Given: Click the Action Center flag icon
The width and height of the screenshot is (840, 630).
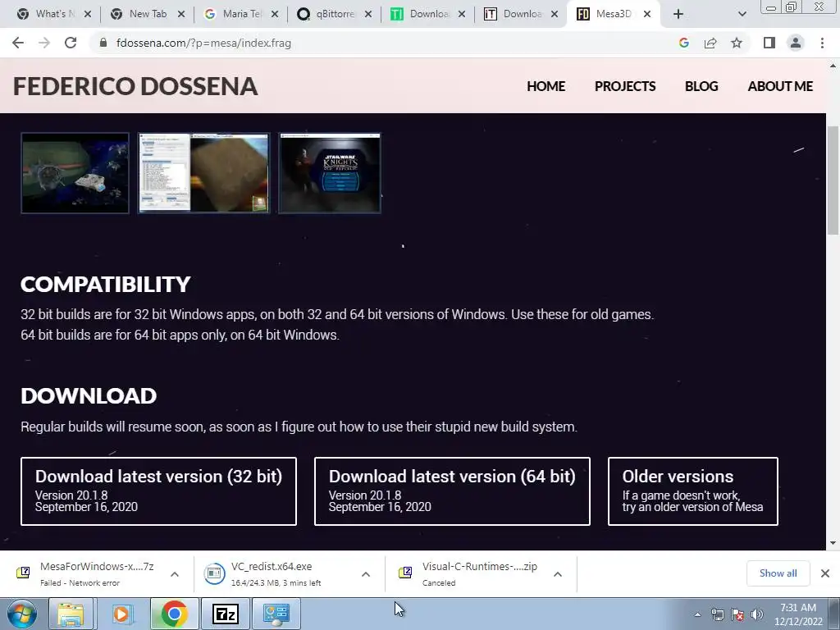Looking at the screenshot, I should [737, 614].
